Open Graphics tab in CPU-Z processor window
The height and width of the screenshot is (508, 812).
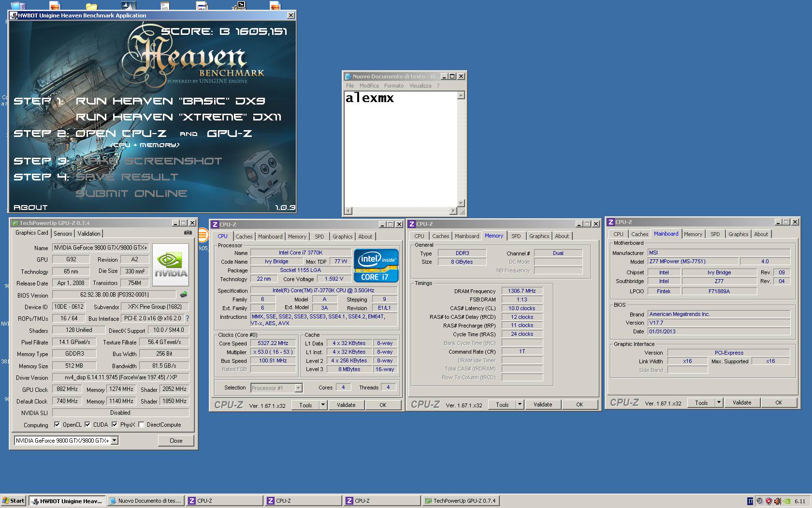pos(343,237)
